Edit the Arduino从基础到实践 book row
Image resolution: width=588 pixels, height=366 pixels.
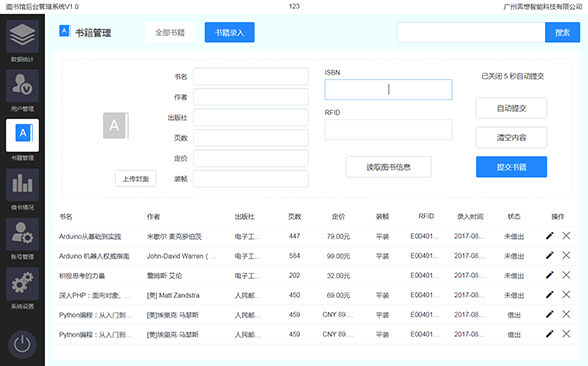coord(549,236)
